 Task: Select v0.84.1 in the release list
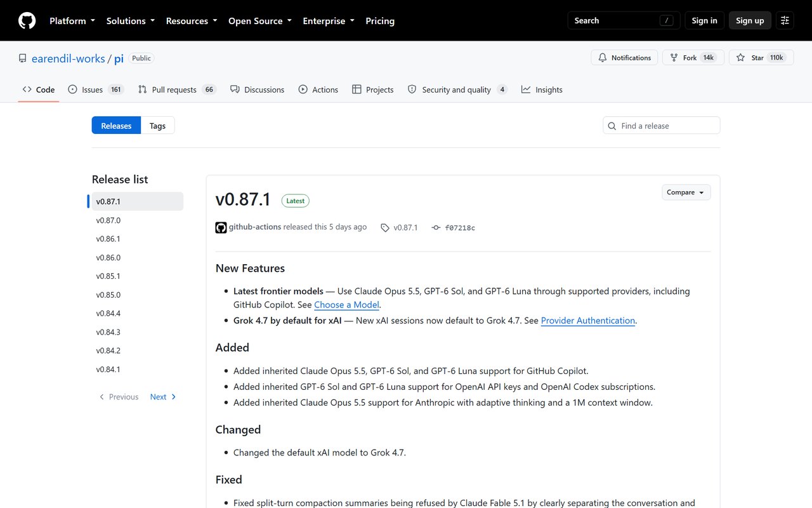click(x=138, y=370)
